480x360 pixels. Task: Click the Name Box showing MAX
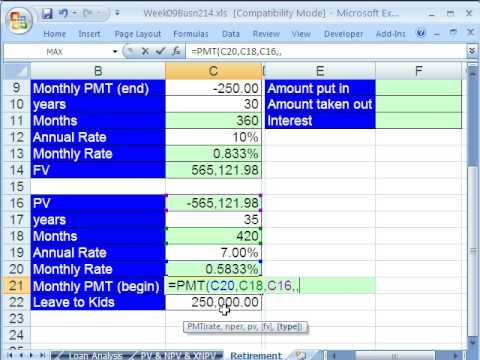click(x=57, y=52)
